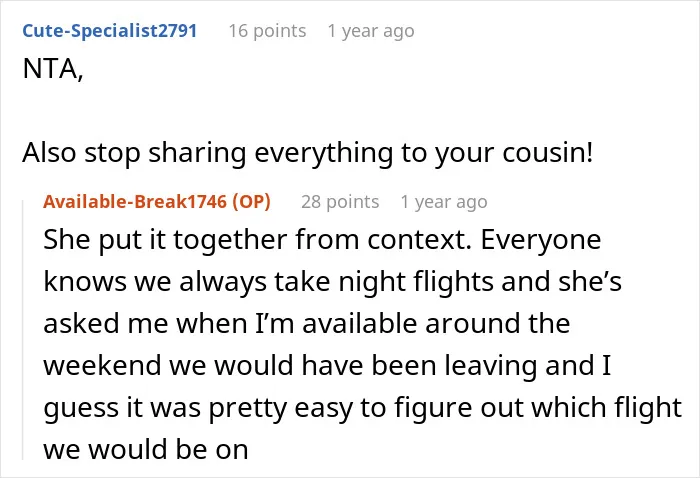Viewport: 700px width, 478px height.
Task: Click the word "cousin!" in the first comment
Action: click(x=548, y=153)
